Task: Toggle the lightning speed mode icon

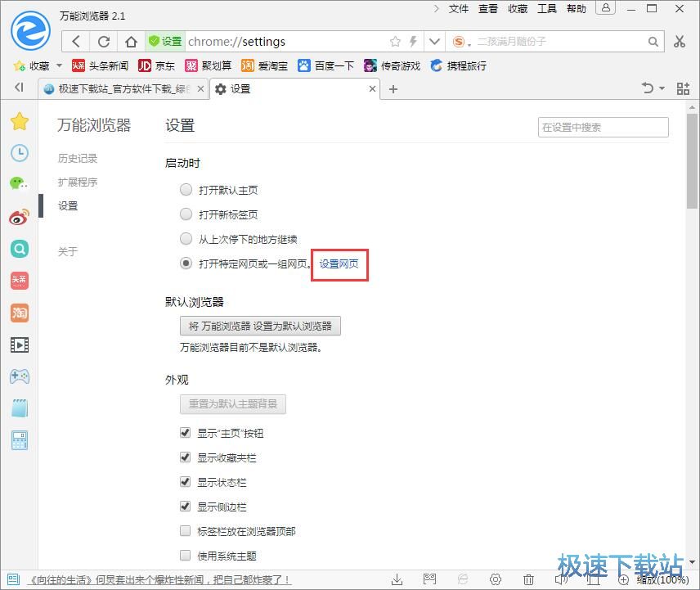Action: point(413,42)
